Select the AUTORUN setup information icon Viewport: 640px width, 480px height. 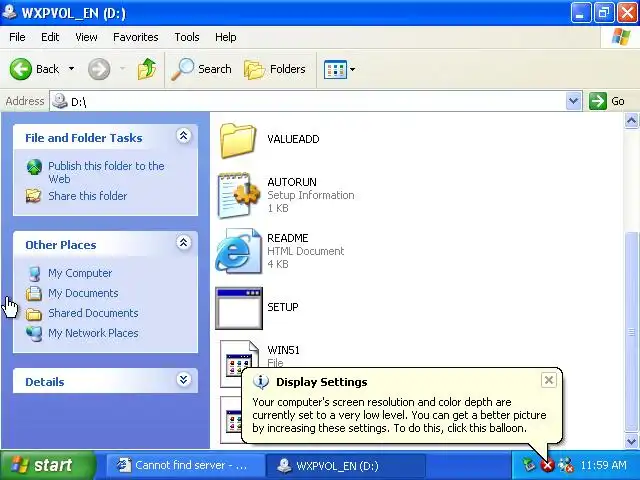(238, 196)
